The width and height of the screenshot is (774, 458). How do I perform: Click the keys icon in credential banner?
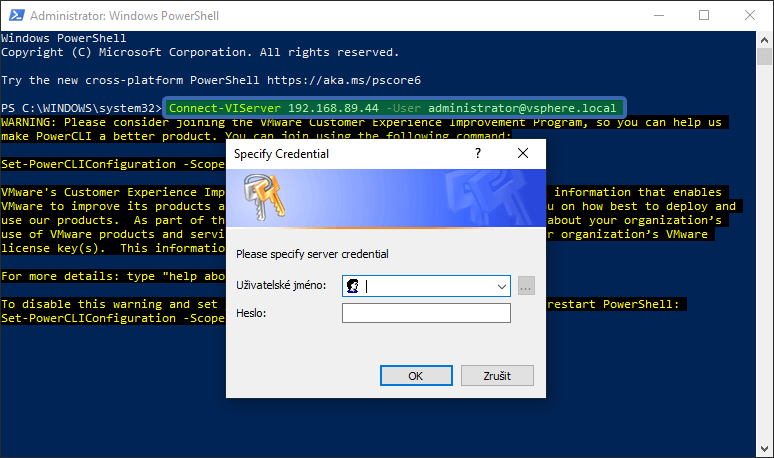(x=264, y=197)
